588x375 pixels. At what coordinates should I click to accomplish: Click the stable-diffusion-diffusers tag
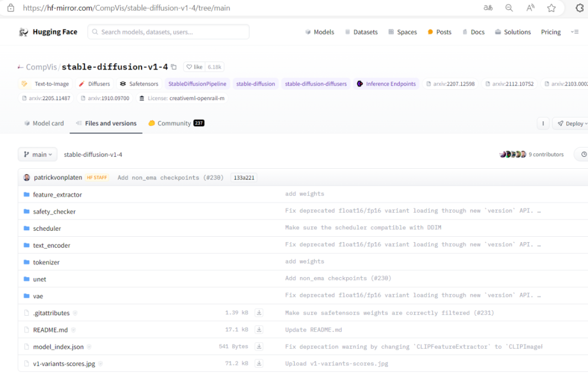coord(316,84)
